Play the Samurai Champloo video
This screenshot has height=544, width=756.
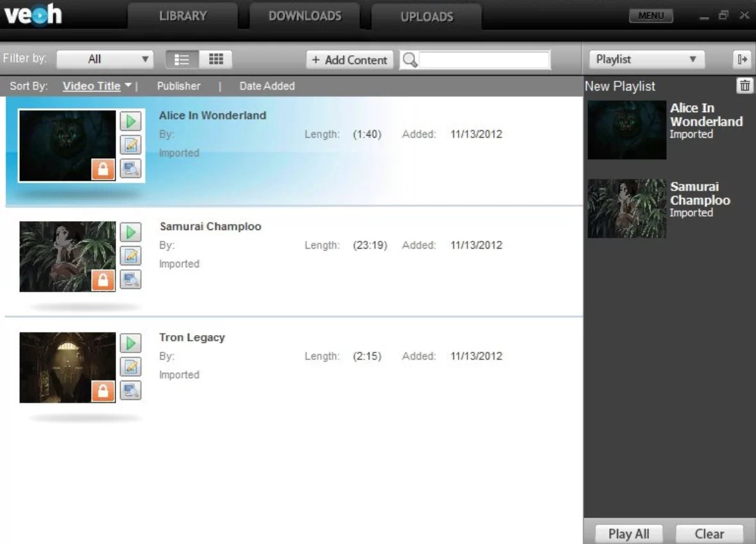[x=131, y=232]
